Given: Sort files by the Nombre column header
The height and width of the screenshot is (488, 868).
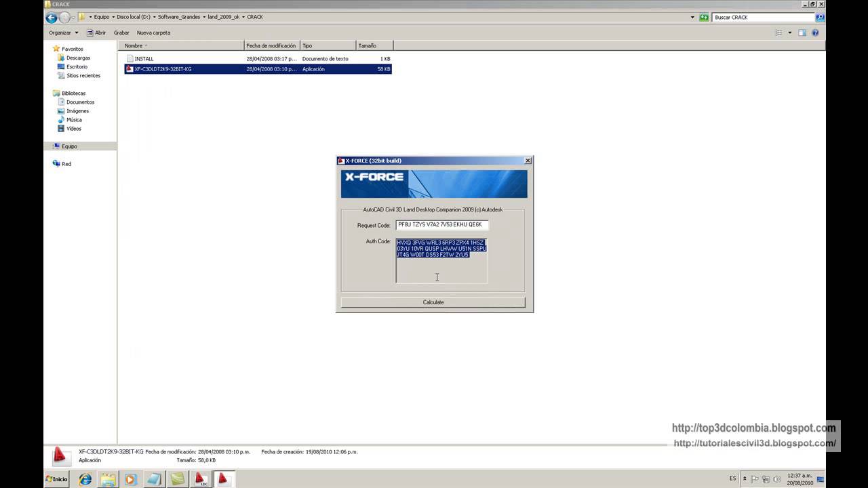Looking at the screenshot, I should click(x=134, y=45).
